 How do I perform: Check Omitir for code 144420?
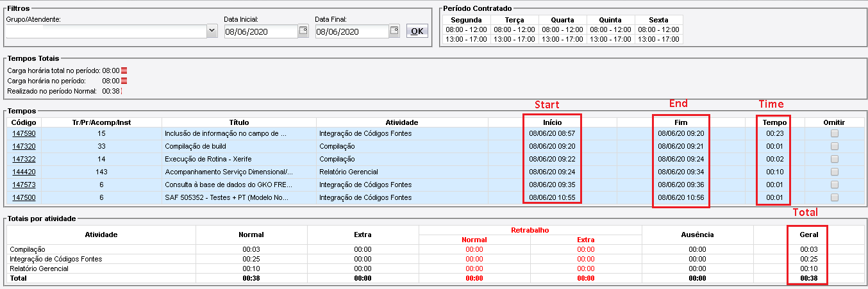[834, 172]
